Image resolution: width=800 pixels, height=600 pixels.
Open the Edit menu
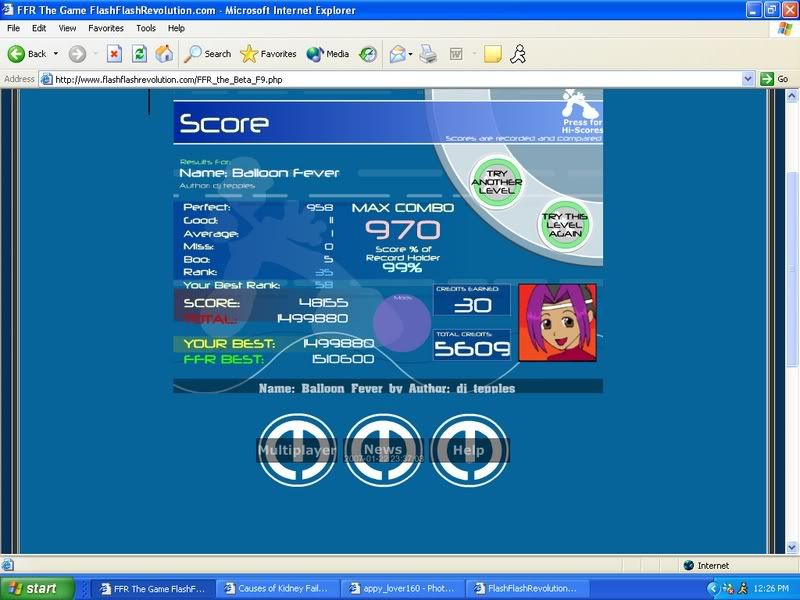[x=39, y=28]
